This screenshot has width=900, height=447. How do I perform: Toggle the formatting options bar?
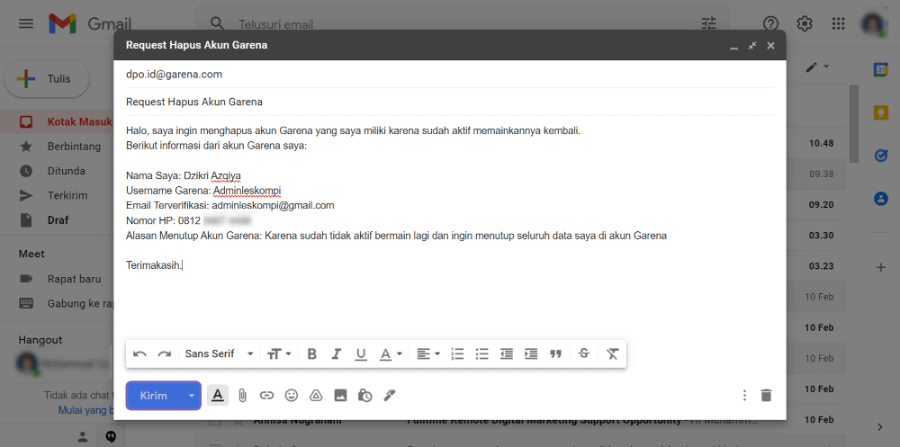(x=218, y=395)
